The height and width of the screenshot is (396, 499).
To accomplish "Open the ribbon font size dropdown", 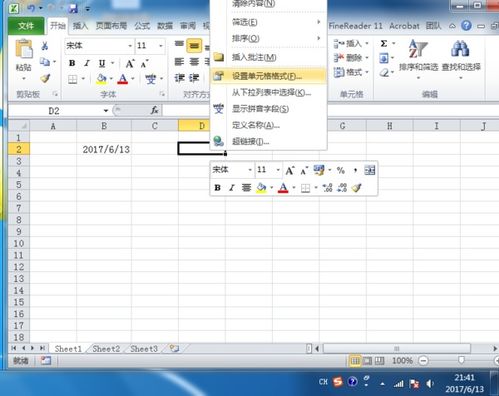I will coord(161,46).
